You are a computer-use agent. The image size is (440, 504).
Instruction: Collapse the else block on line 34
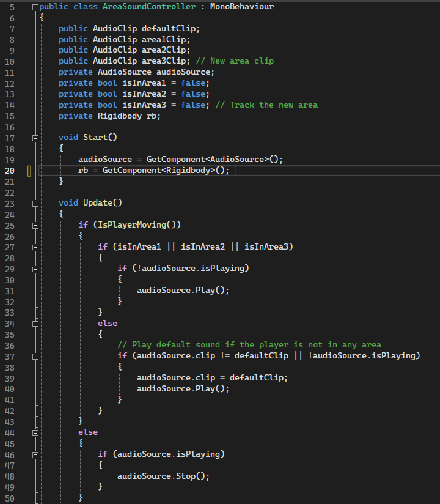point(35,324)
